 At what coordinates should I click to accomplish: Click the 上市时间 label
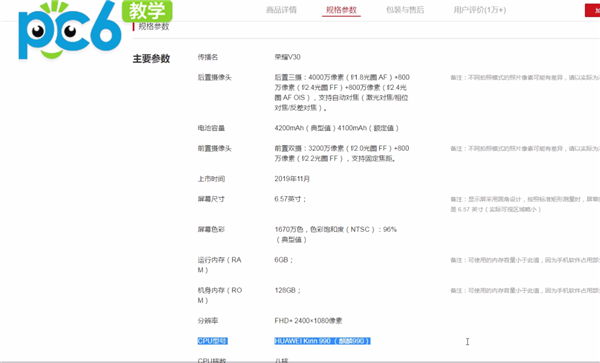point(211,179)
